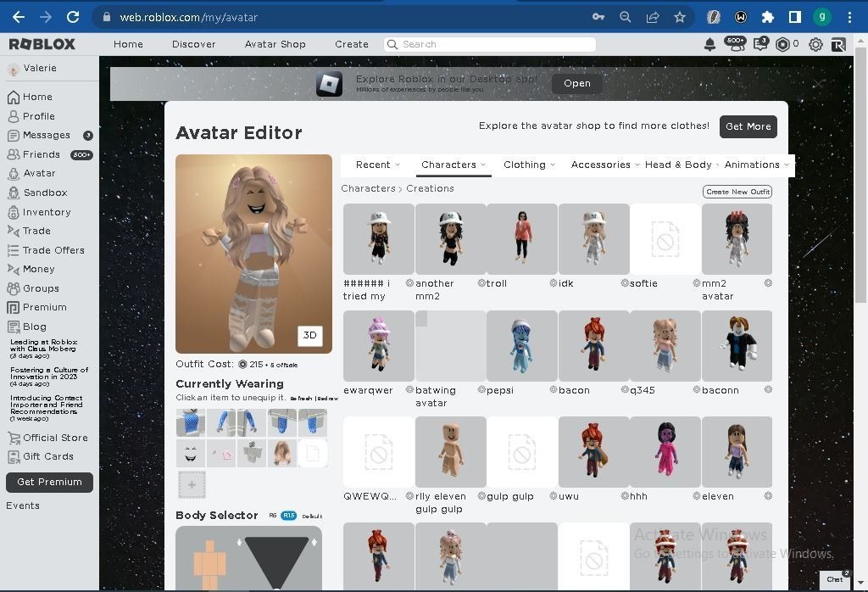
Task: Open the Trade Offers sidebar icon
Action: 13,250
